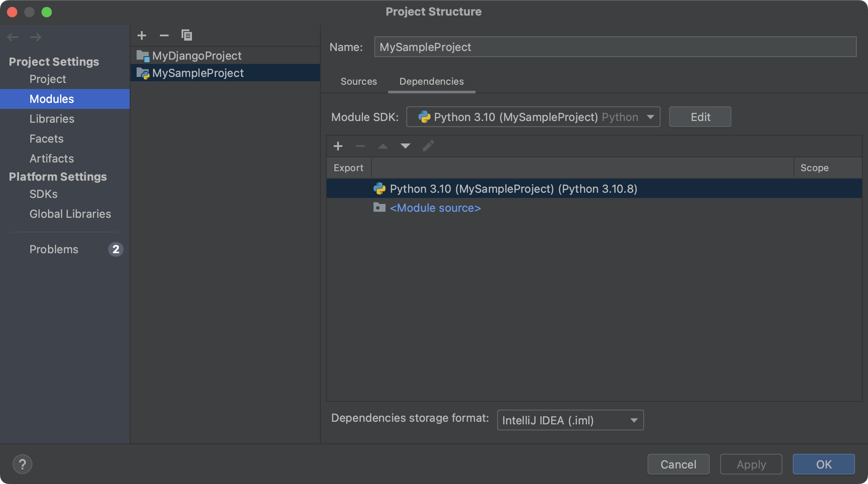The image size is (868, 484).
Task: Click the add module plus icon
Action: pos(142,35)
